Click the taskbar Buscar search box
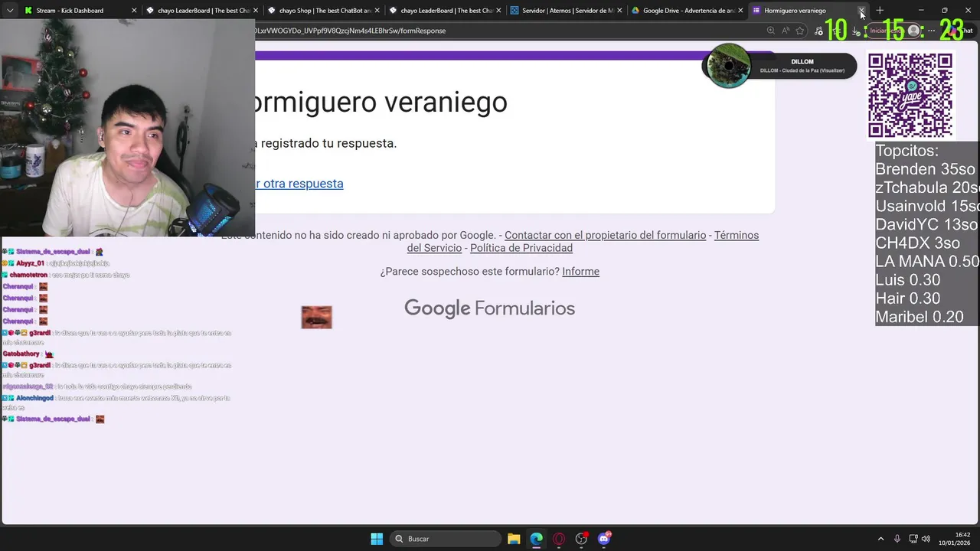 446,539
